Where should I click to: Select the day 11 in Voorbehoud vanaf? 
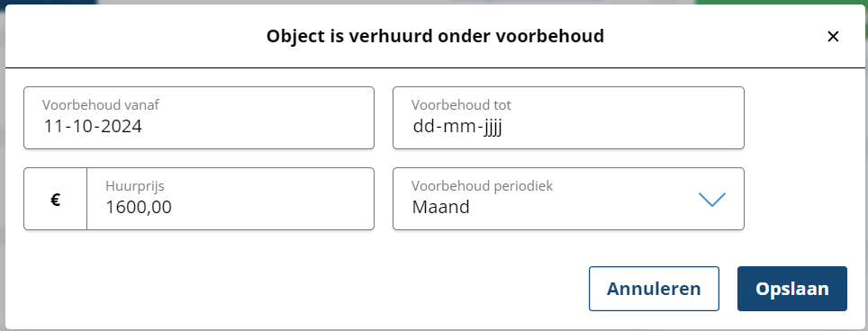tap(53, 127)
